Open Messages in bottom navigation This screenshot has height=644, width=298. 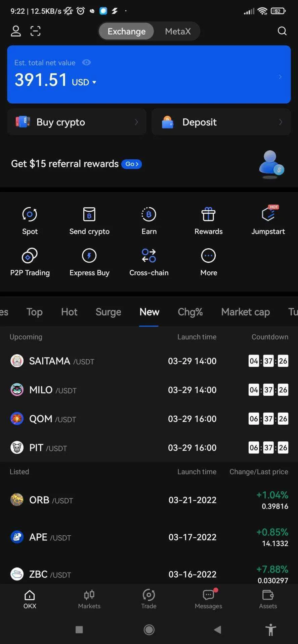(x=208, y=599)
